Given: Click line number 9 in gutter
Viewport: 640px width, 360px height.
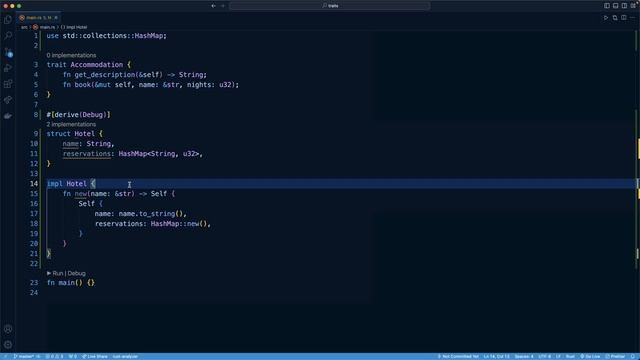Looking at the screenshot, I should click(x=36, y=134).
